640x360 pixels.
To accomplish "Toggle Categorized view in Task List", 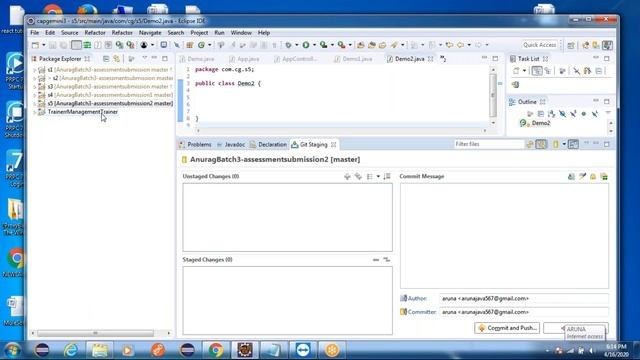I will coord(537,71).
